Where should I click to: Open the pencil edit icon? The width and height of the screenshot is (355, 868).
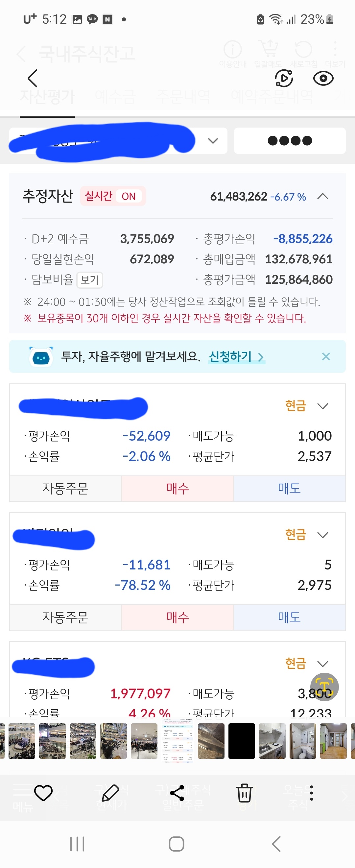(x=110, y=793)
